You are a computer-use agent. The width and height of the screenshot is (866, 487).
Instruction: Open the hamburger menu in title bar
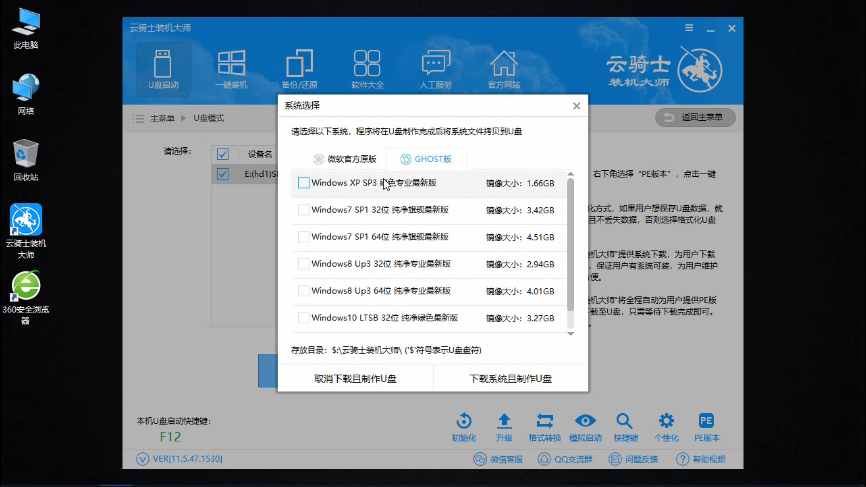689,28
